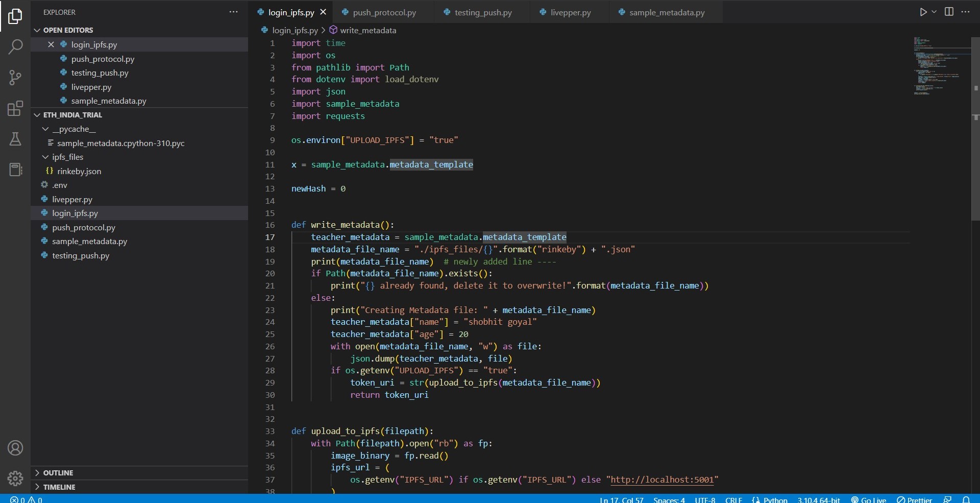Viewport: 980px width, 503px height.
Task: Close login_ipfs.py tab
Action: tap(323, 12)
